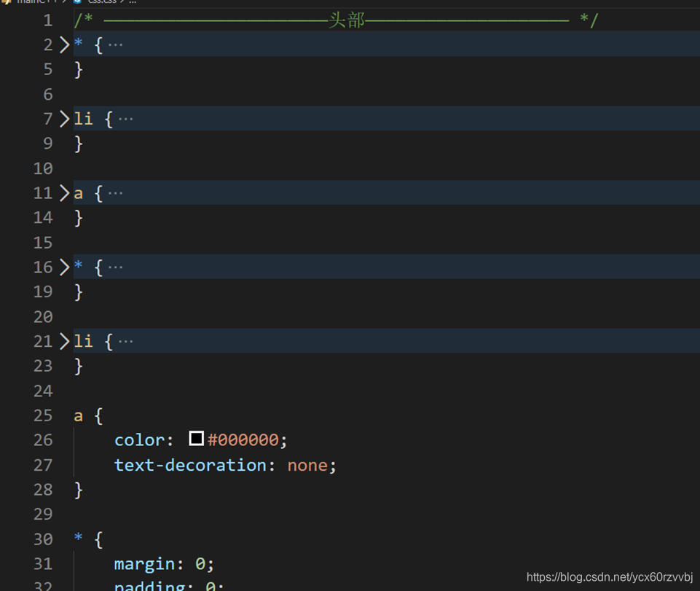Expand the folded universal selector on line 2

(63, 44)
